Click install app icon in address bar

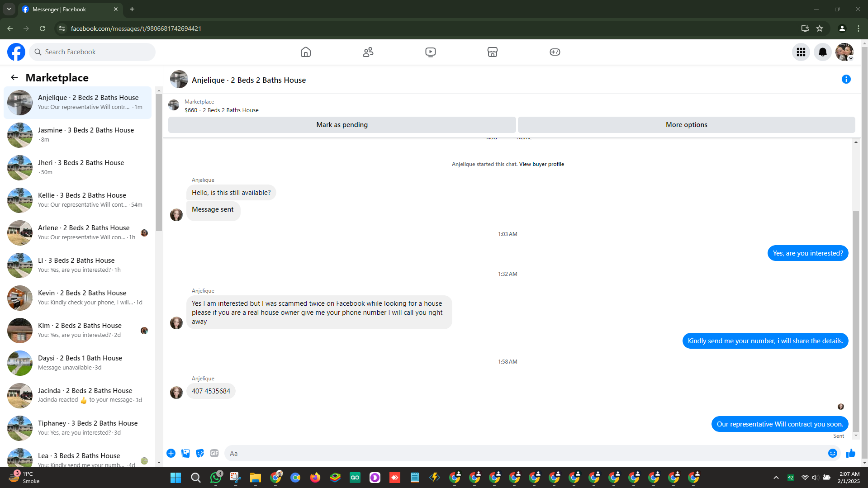805,28
